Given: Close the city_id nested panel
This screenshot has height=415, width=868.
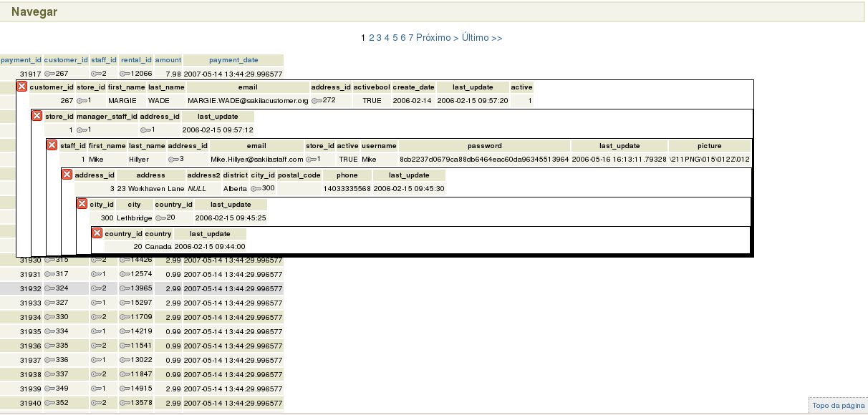Looking at the screenshot, I should point(82,204).
